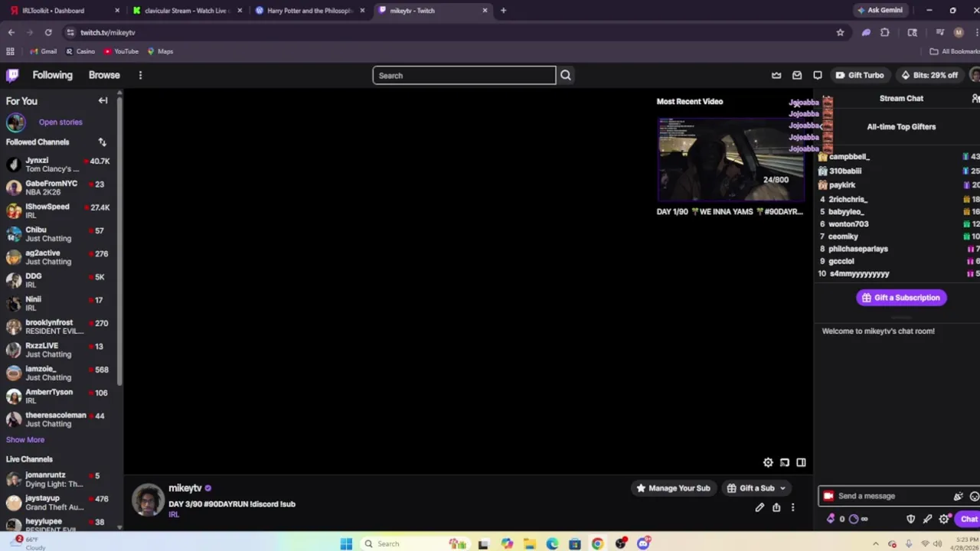Click the party popper icon in message box
The height and width of the screenshot is (551, 980).
[x=958, y=496]
